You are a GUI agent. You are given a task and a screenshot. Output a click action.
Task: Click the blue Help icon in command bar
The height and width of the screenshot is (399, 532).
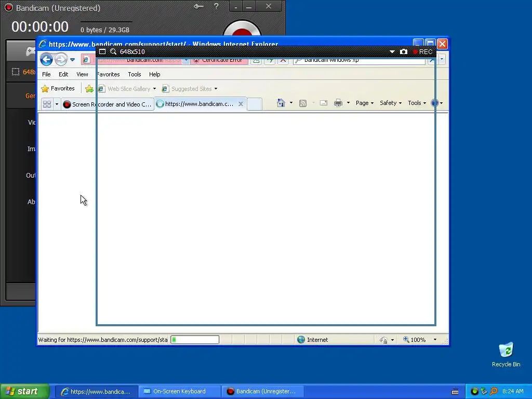tap(435, 103)
